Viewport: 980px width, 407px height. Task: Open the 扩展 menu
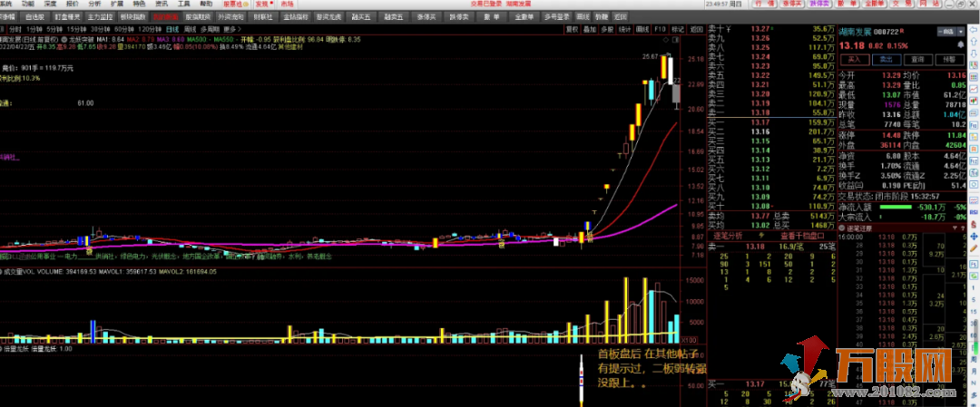tap(116, 4)
